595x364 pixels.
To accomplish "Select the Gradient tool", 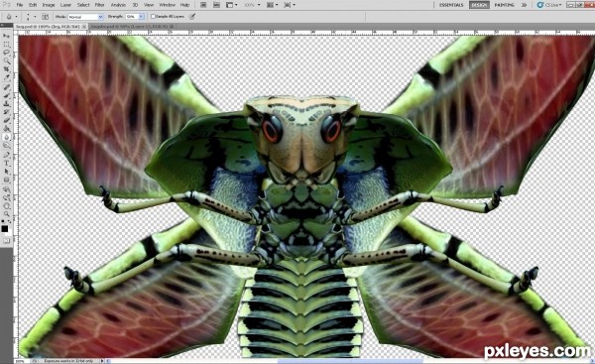I will [7, 129].
